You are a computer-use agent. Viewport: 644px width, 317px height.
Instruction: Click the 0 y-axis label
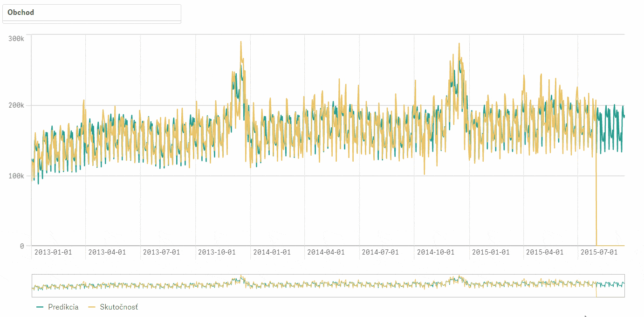[x=22, y=246]
